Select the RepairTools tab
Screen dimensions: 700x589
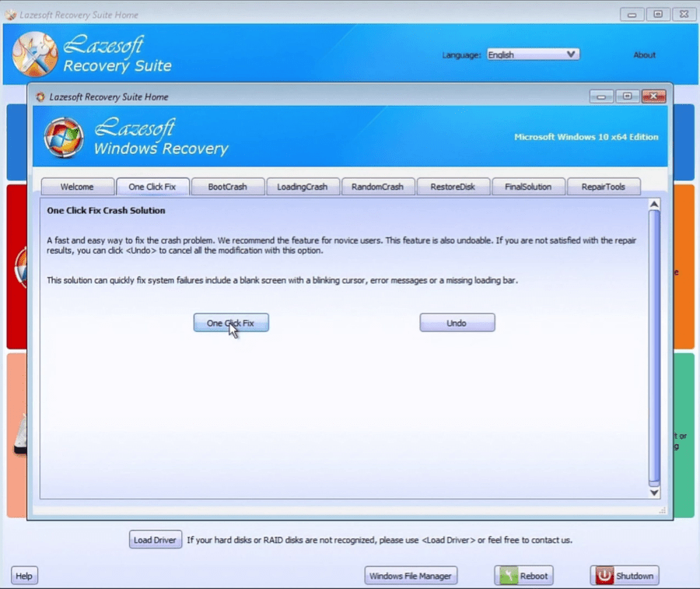click(603, 187)
